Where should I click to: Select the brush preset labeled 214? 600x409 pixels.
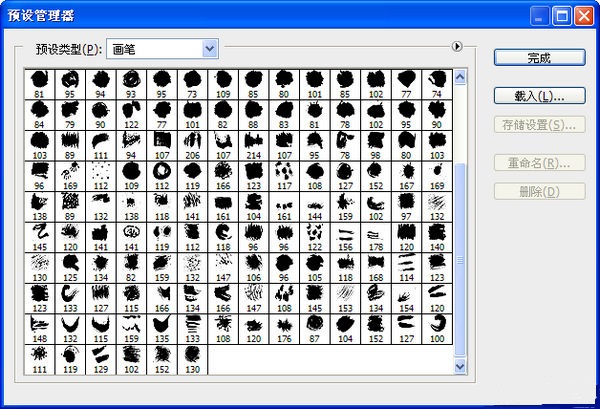pyautogui.click(x=254, y=145)
